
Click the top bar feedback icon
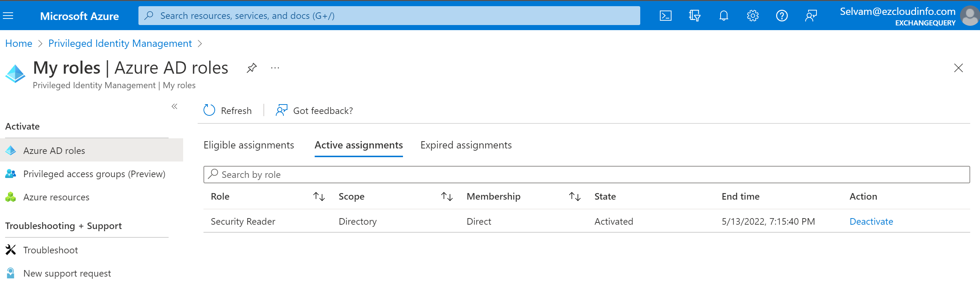pos(811,16)
